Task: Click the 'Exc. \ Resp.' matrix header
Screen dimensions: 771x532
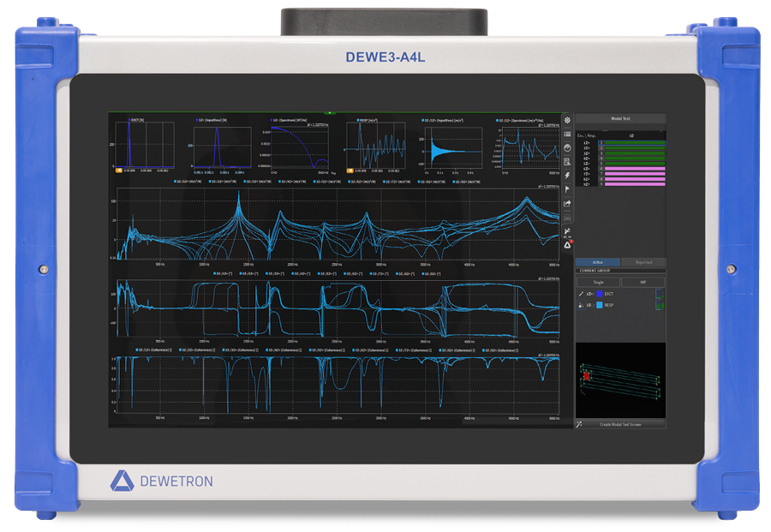Action: point(586,135)
